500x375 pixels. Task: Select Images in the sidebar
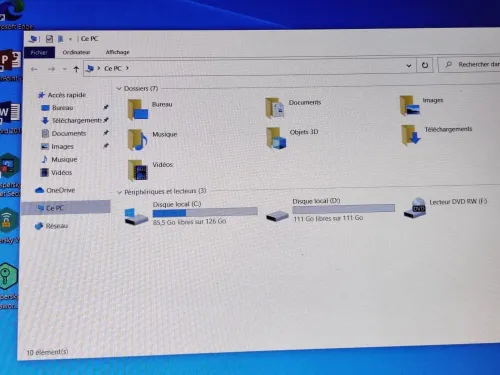62,146
